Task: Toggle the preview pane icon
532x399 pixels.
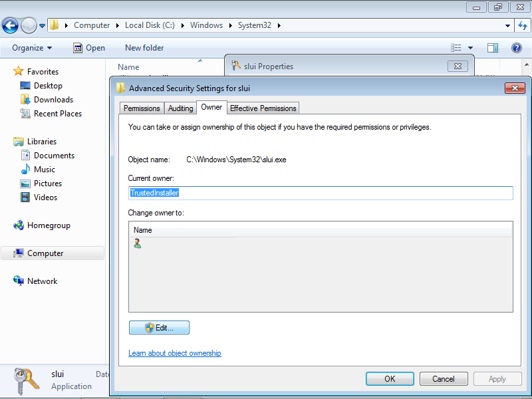Action: tap(493, 48)
